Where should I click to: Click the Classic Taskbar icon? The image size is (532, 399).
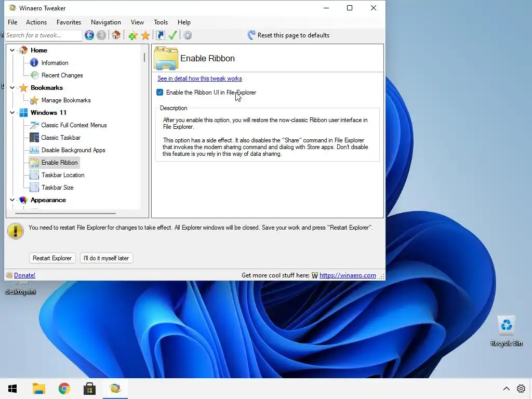tap(34, 137)
